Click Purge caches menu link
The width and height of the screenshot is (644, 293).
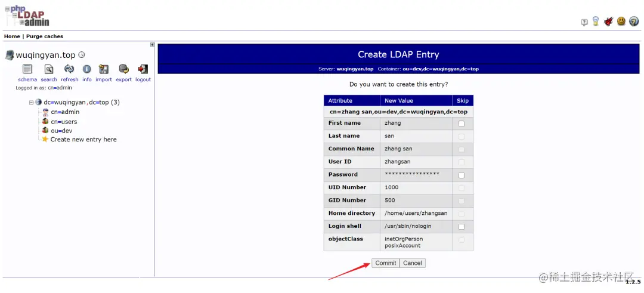(45, 36)
